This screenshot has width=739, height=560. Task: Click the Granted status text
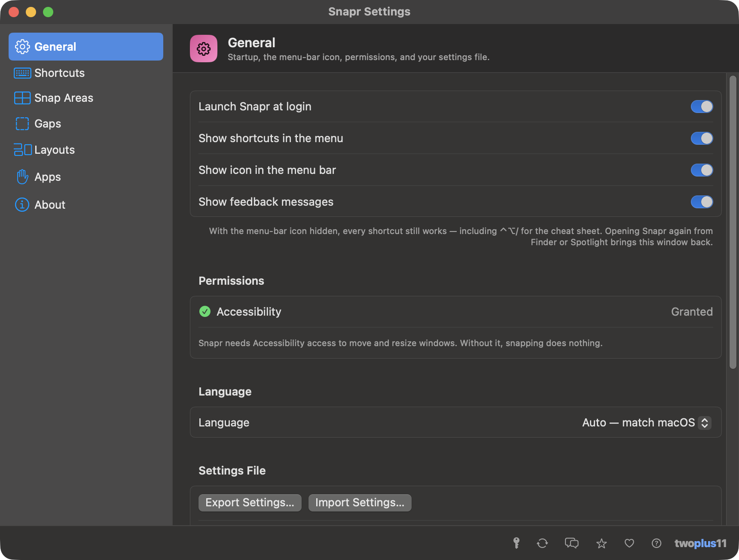click(692, 312)
